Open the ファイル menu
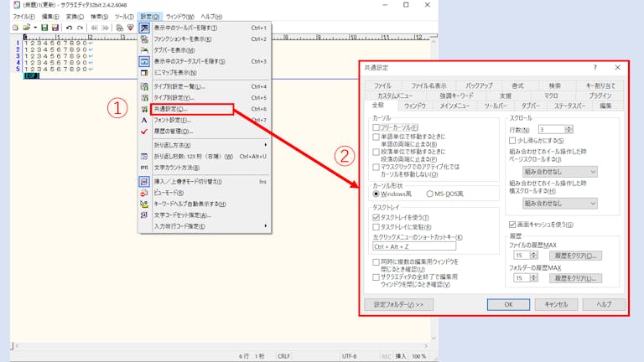This screenshot has height=362, width=644. [23, 17]
